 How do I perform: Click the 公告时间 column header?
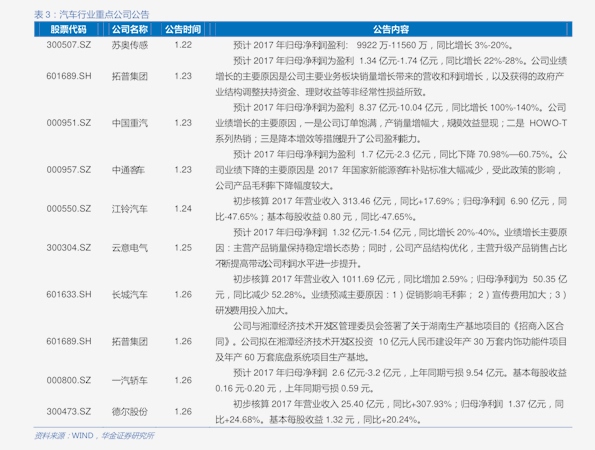pos(183,29)
